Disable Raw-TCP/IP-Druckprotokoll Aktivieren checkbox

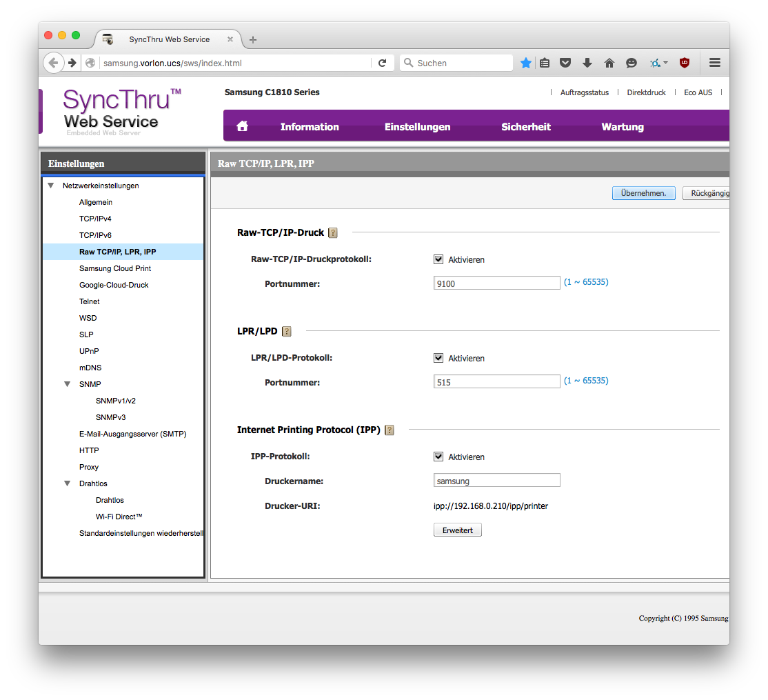(438, 260)
